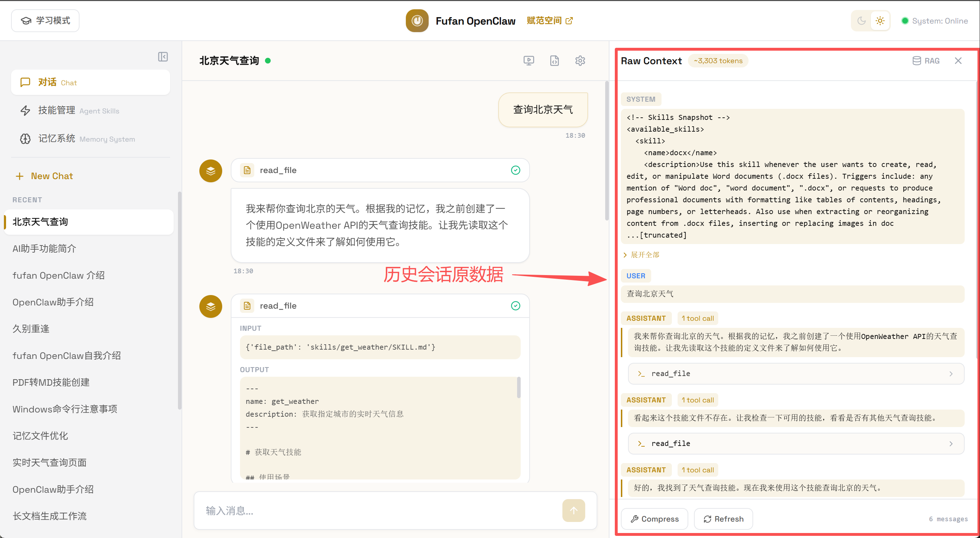Expand 展开全部 in system message
The height and width of the screenshot is (538, 980).
coord(641,254)
